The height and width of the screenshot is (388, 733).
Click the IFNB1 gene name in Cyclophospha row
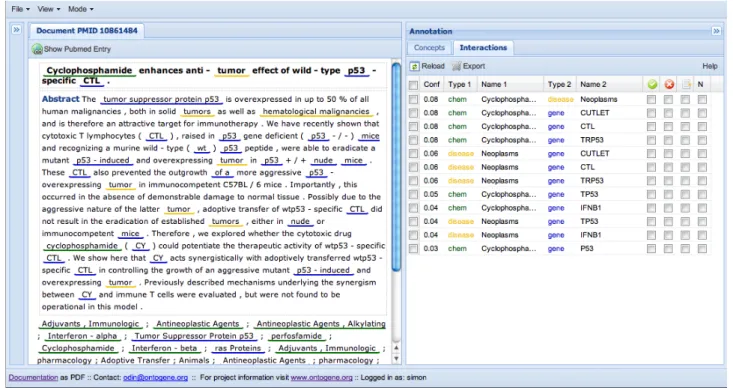(590, 208)
